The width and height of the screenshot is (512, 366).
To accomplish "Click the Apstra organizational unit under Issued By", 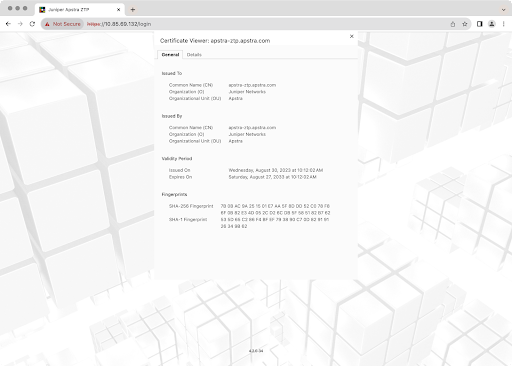I will click(235, 141).
